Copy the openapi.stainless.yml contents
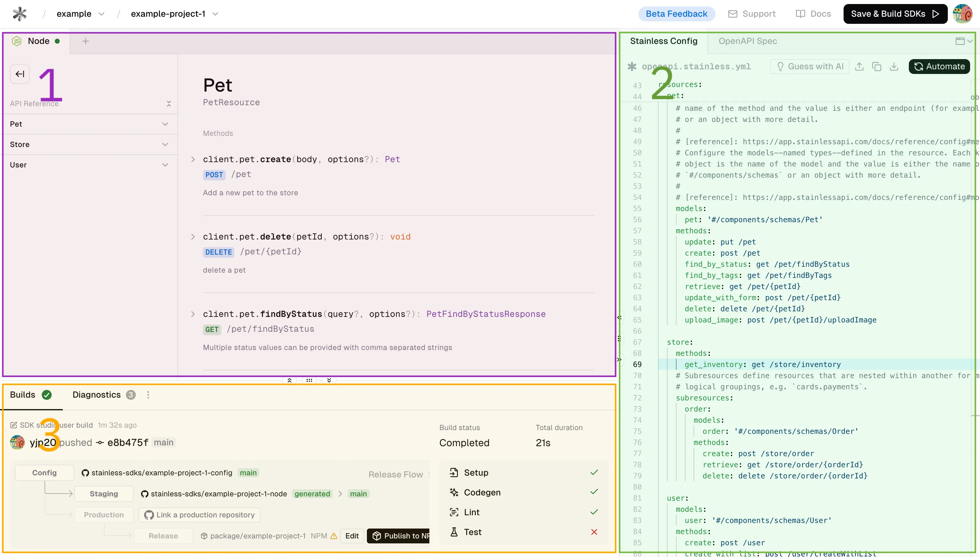The height and width of the screenshot is (557, 980). click(877, 66)
